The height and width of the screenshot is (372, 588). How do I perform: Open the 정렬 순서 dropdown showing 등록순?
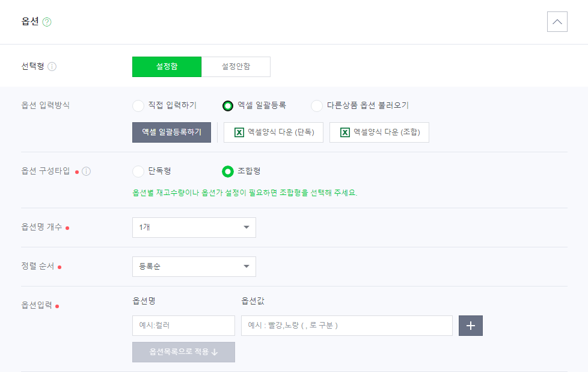194,266
